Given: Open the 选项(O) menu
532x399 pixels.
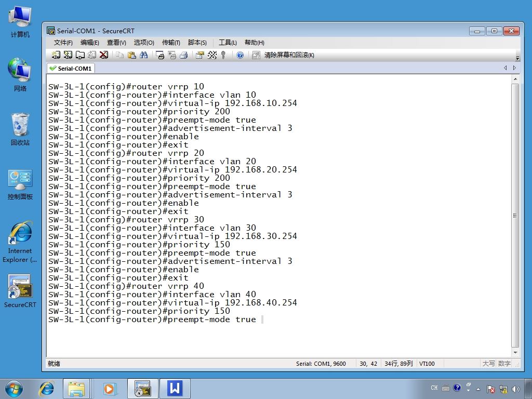Looking at the screenshot, I should [x=144, y=43].
